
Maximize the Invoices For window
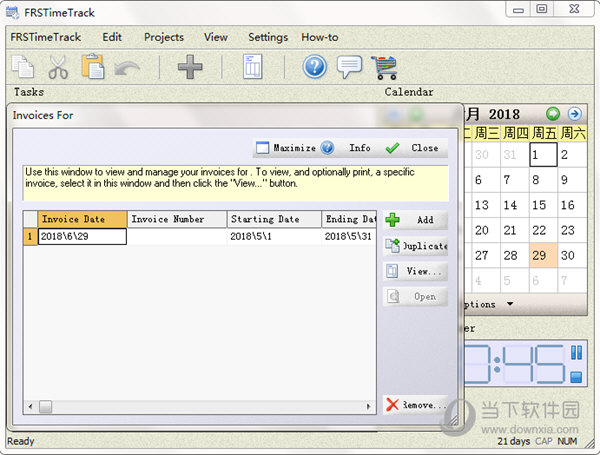286,148
